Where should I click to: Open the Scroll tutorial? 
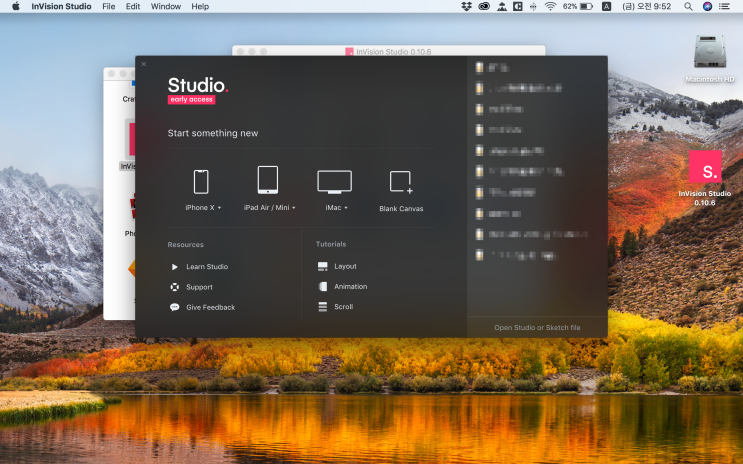(343, 307)
